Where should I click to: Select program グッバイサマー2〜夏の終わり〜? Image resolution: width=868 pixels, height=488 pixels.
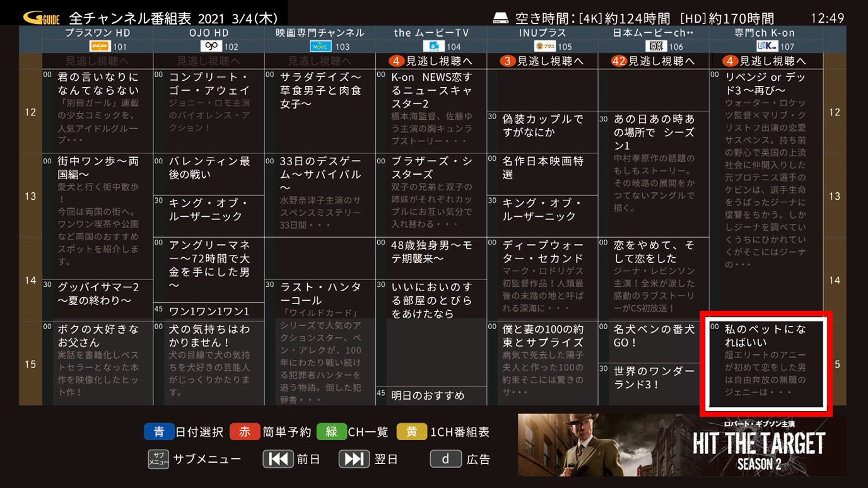point(98,300)
